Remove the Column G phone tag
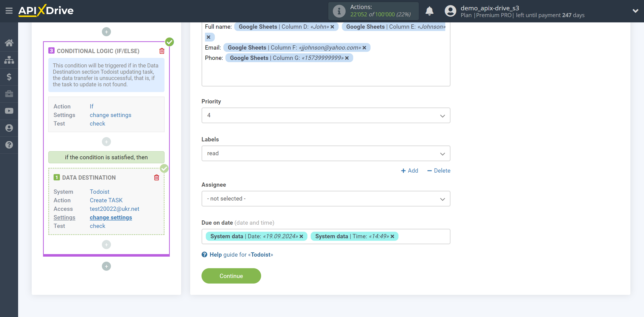The image size is (644, 317). 347,58
